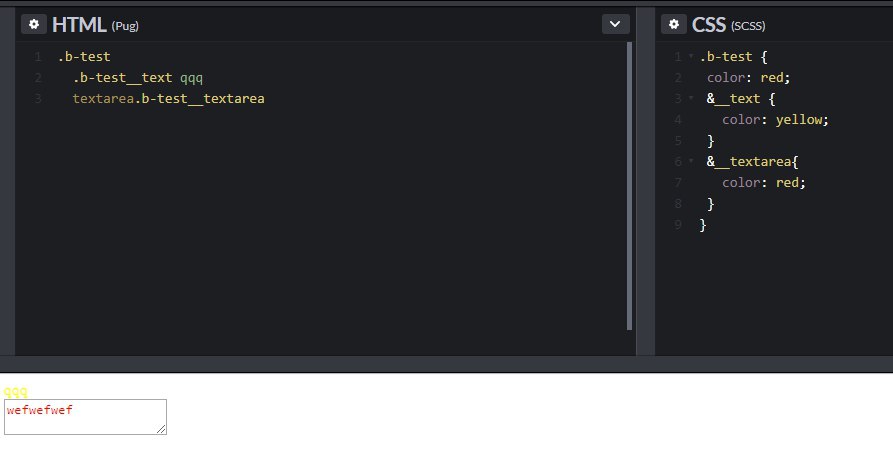Click .b-test on HTML line 1

coord(84,56)
